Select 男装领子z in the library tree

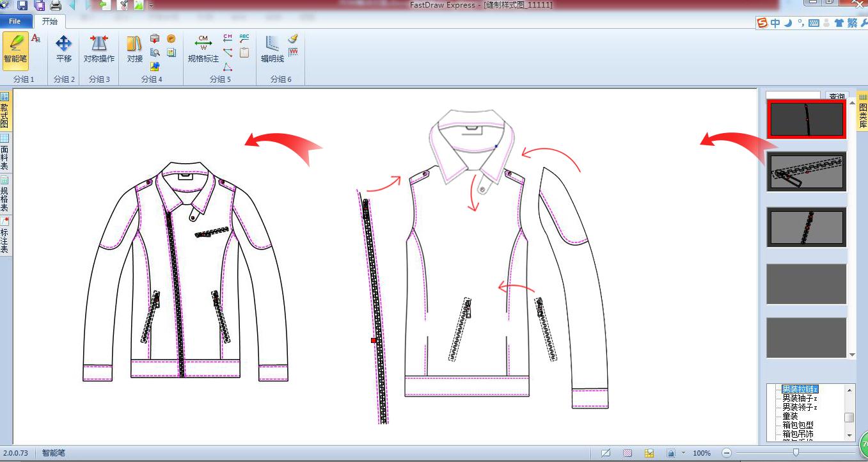[x=800, y=407]
